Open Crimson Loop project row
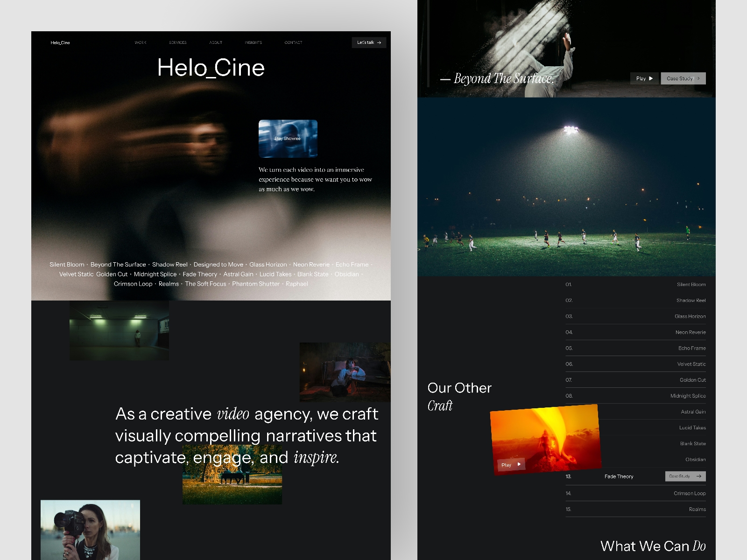This screenshot has height=560, width=747. 689,493
